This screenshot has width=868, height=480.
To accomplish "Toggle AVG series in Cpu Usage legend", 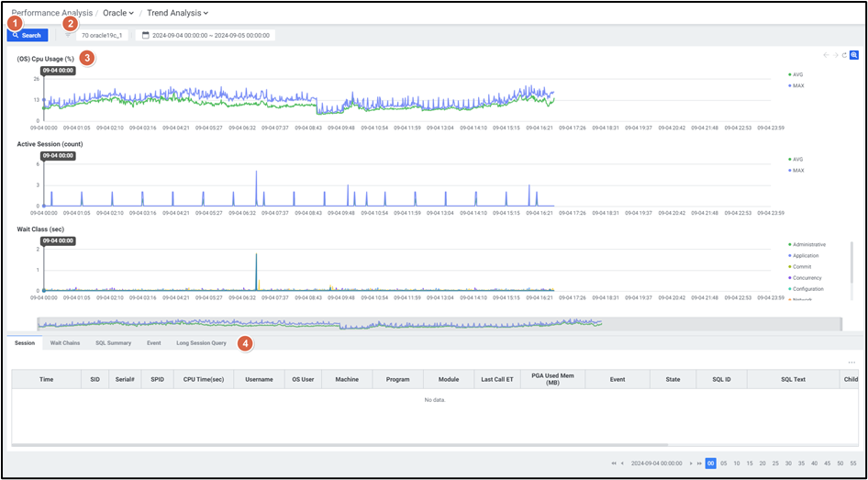I will tap(797, 74).
